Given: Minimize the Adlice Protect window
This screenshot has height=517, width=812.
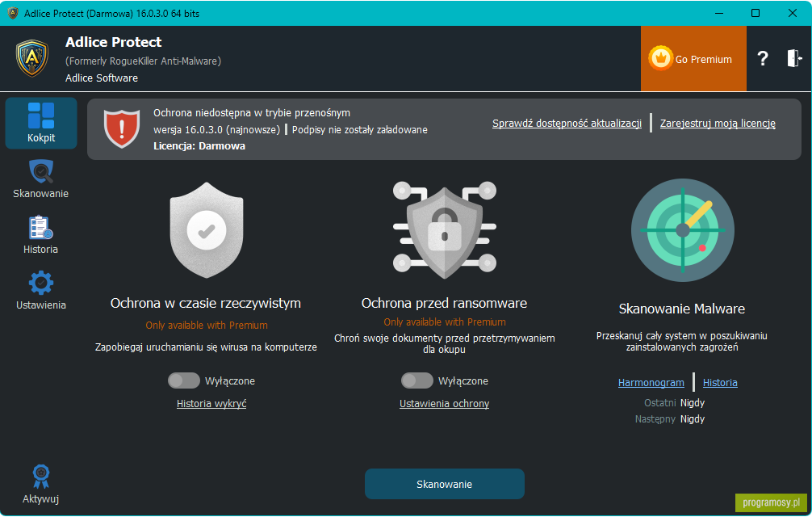Looking at the screenshot, I should click(719, 13).
